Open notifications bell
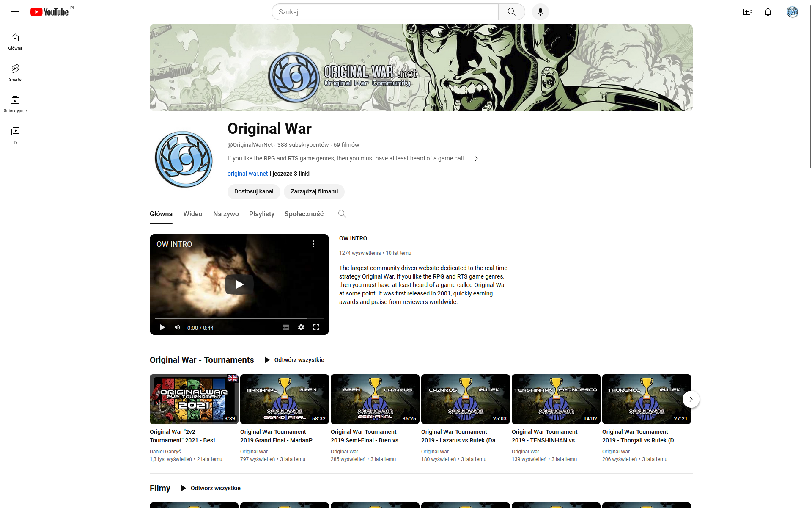Screen dimensions: 812x508 pos(768,12)
